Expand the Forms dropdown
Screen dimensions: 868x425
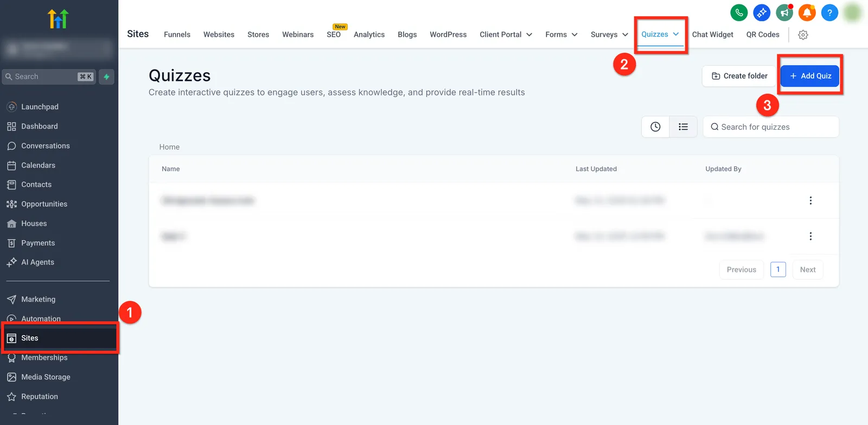pyautogui.click(x=561, y=34)
